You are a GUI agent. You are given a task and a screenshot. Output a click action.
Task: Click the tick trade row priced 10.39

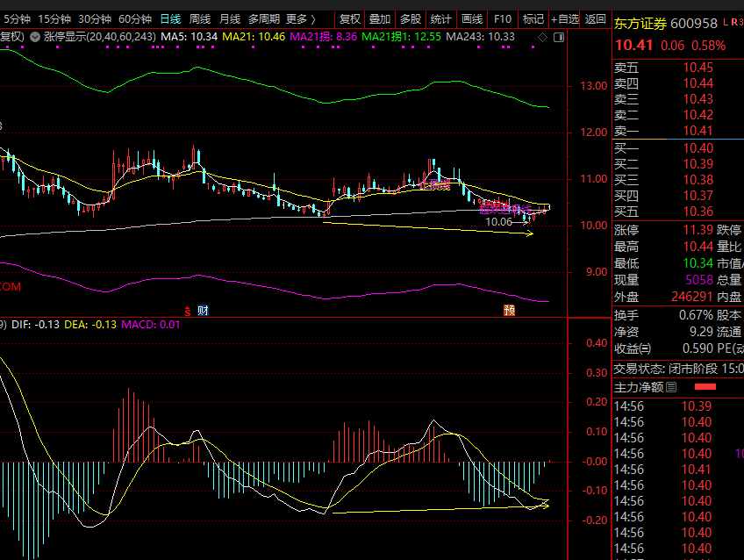[678, 406]
